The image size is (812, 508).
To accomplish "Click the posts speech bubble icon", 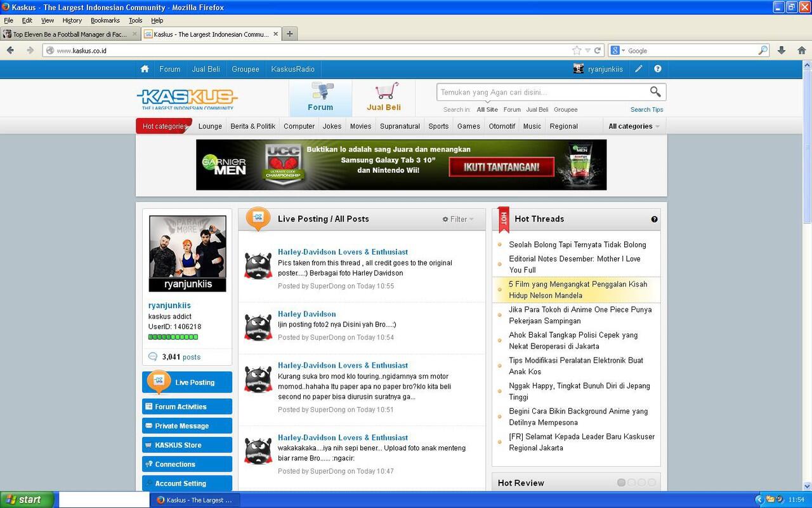I will point(153,357).
